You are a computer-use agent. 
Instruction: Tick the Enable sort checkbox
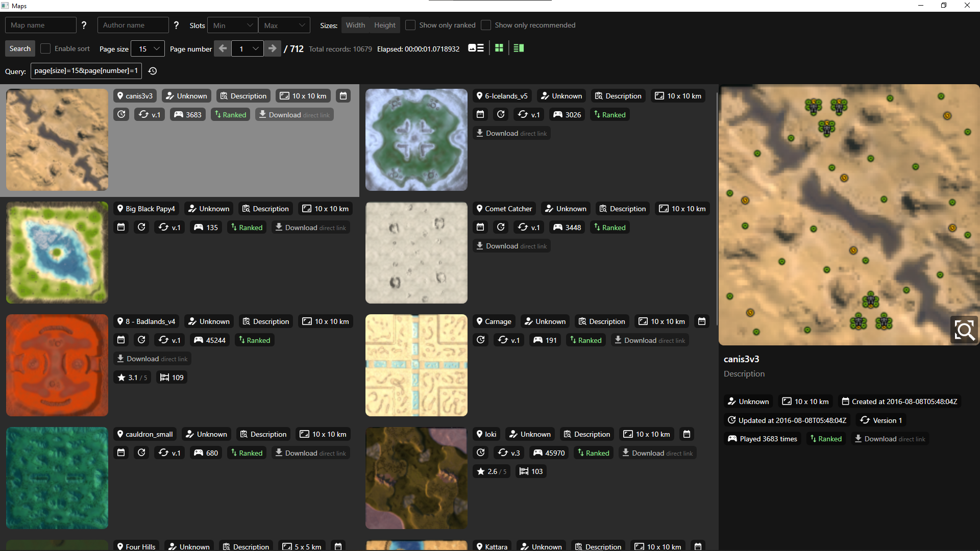tap(45, 48)
